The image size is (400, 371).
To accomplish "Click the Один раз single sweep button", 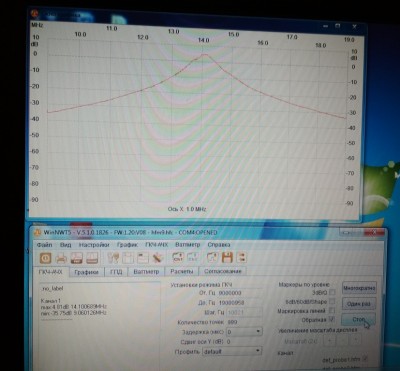I will pos(359,304).
